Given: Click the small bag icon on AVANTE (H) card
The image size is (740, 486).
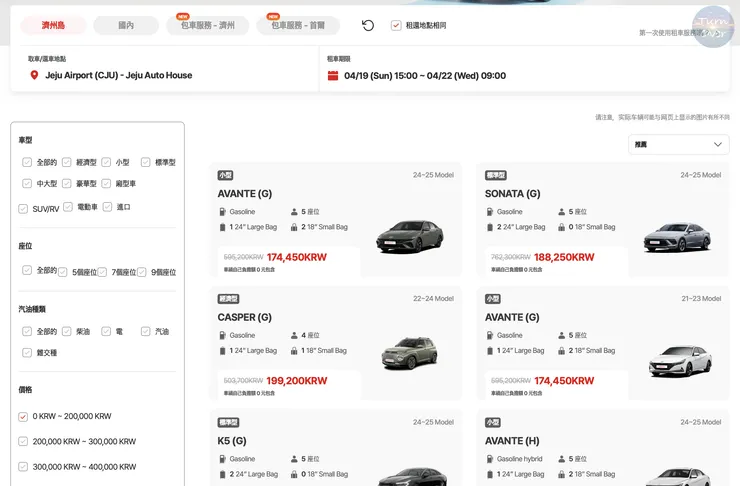Looking at the screenshot, I should (x=562, y=474).
